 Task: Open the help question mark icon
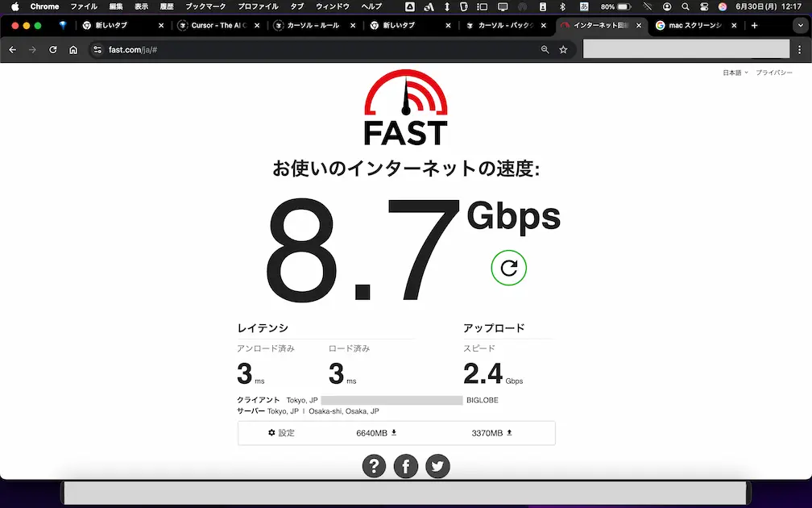374,466
